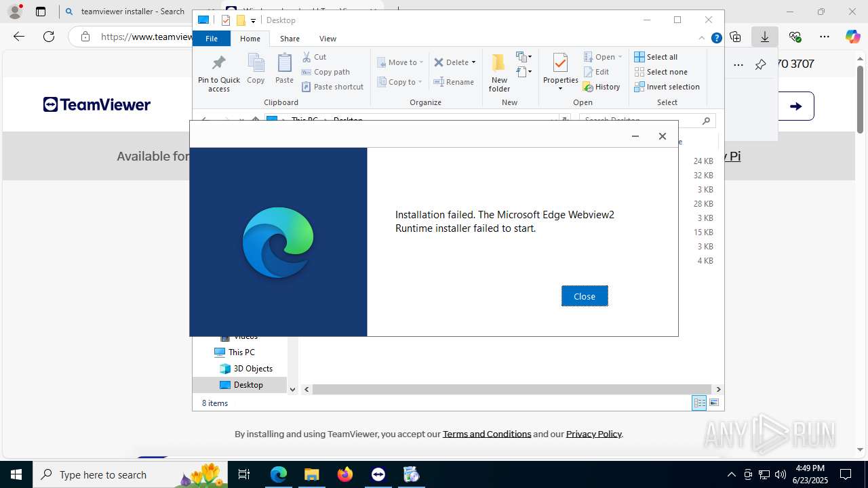
Task: Minimize the WebView2 installer dialog
Action: pyautogui.click(x=635, y=136)
